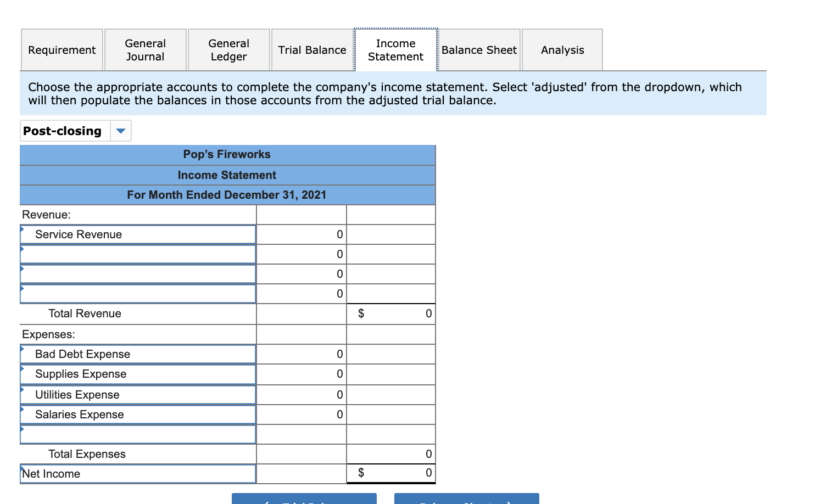Switch to the Requirement tab
The height and width of the screenshot is (504, 815).
pos(62,49)
